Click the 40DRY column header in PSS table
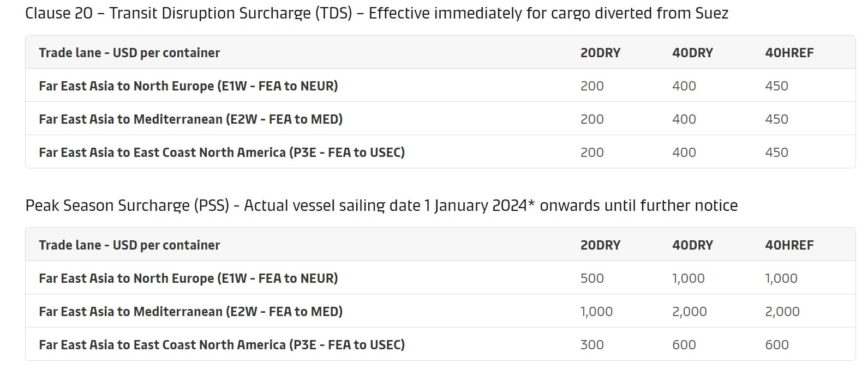Viewport: 868px width, 370px height. pos(692,245)
